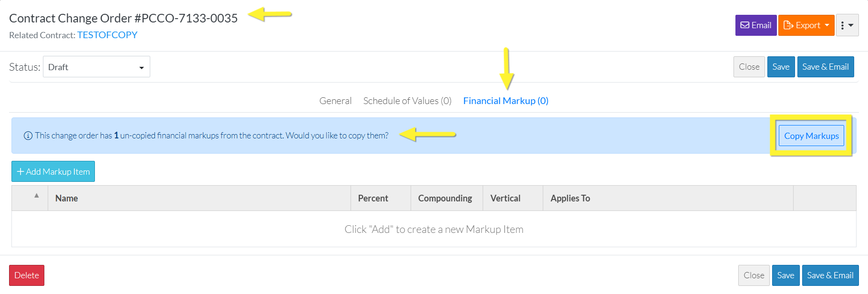Image resolution: width=868 pixels, height=294 pixels.
Task: Open the Schedule of Values tab
Action: coord(407,101)
